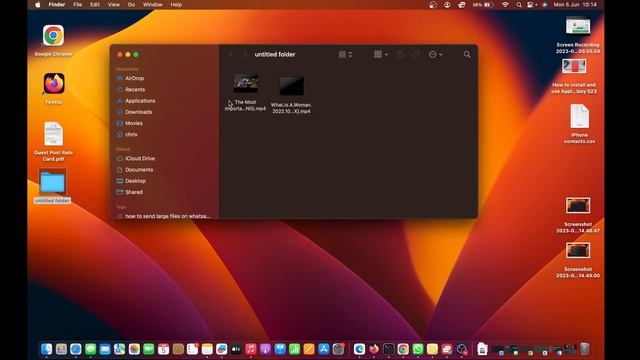Open Numbers from the Dock
The height and width of the screenshot is (360, 640).
[294, 349]
